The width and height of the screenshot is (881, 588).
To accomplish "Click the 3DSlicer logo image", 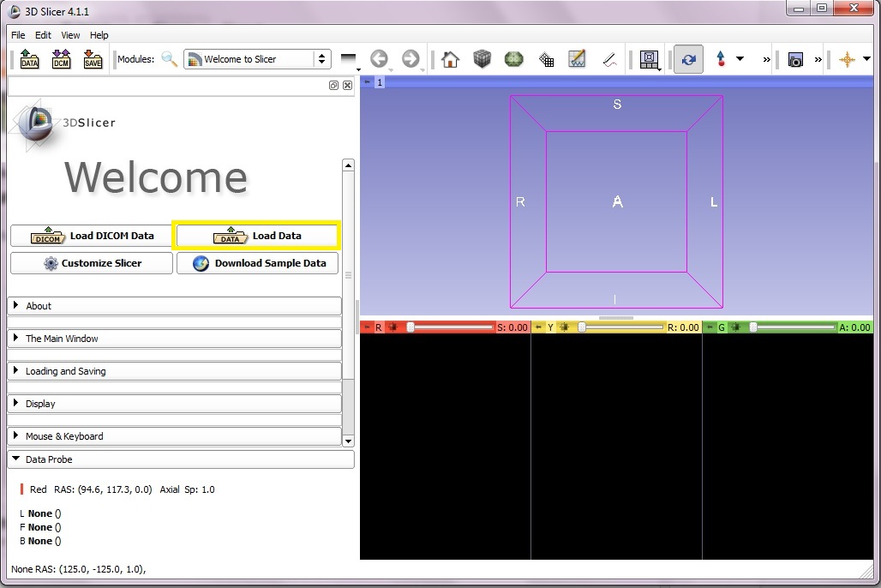I will click(63, 124).
